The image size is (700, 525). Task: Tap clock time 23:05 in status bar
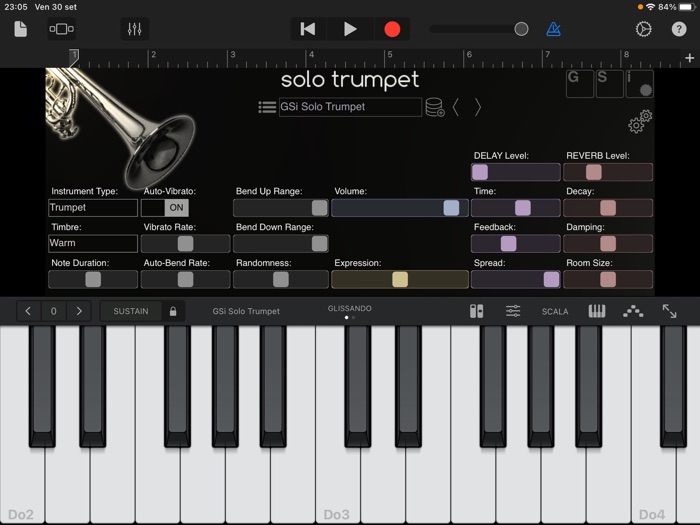pos(16,7)
